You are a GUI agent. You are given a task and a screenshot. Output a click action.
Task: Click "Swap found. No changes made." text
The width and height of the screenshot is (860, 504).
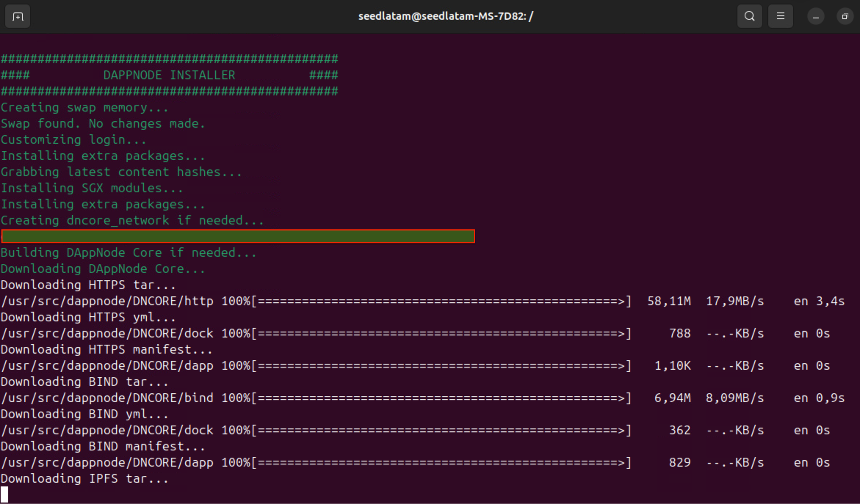pyautogui.click(x=103, y=124)
